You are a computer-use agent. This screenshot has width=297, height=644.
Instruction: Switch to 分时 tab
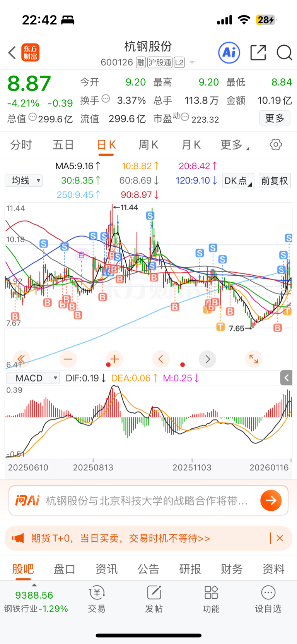point(21,145)
